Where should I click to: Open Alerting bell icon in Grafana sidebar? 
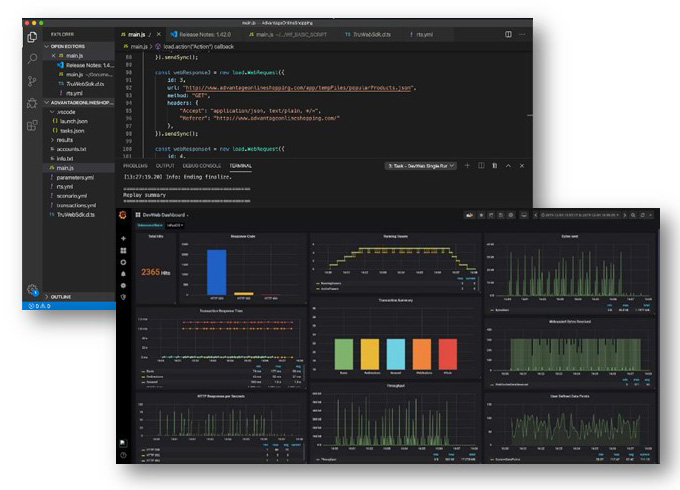(x=123, y=273)
